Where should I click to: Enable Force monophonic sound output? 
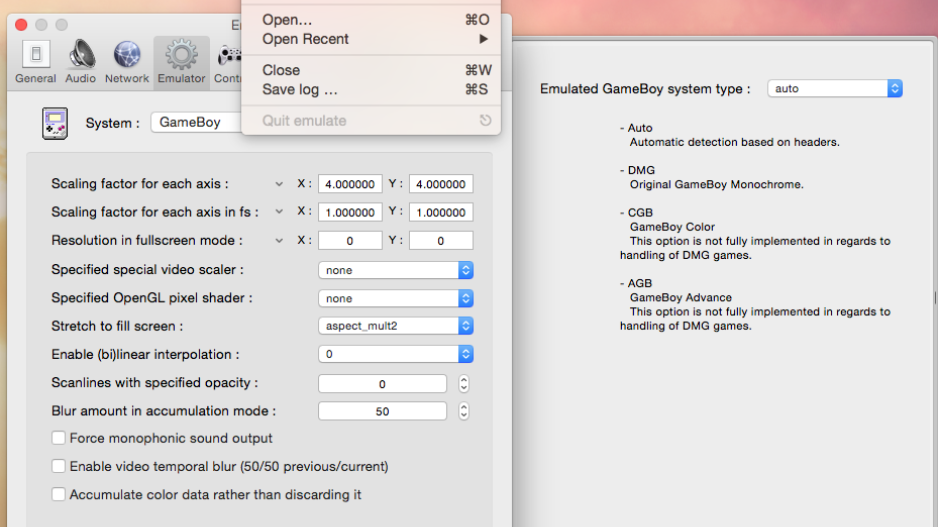click(x=58, y=438)
